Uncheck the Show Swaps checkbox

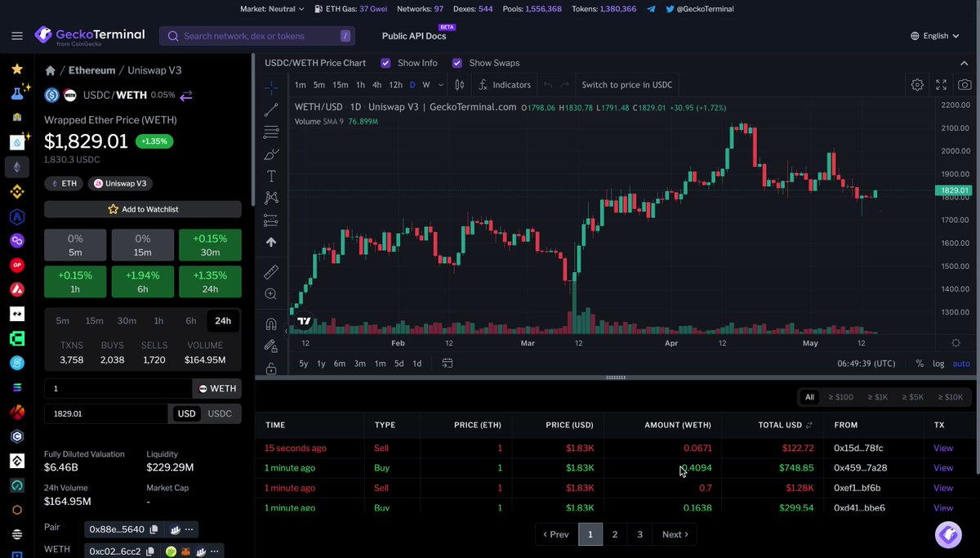(457, 63)
